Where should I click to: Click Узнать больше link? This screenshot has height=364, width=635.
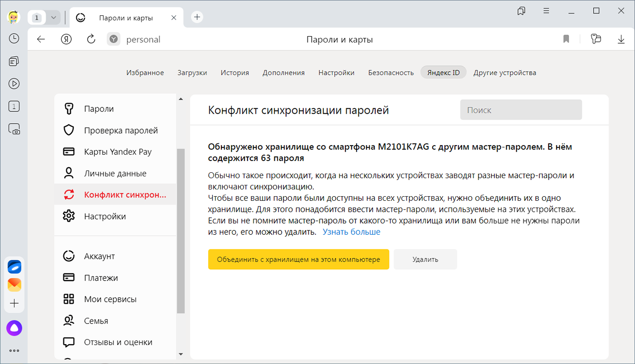pyautogui.click(x=352, y=232)
